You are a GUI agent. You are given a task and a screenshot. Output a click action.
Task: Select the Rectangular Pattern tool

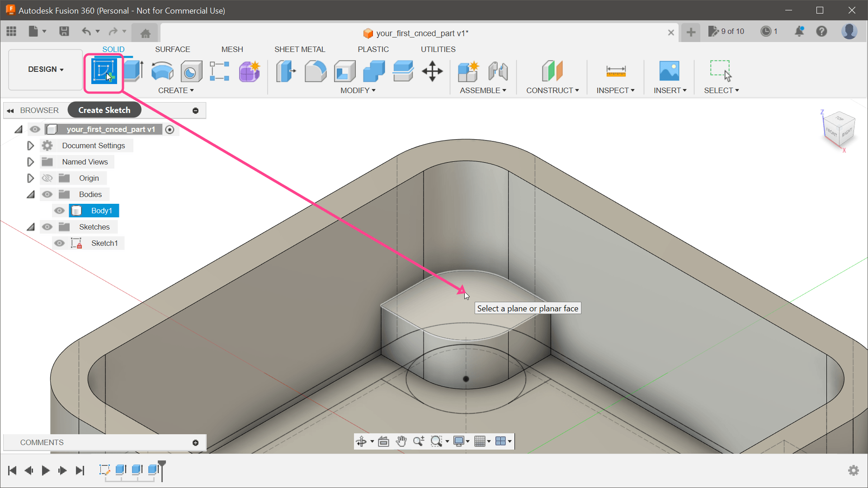coord(220,71)
